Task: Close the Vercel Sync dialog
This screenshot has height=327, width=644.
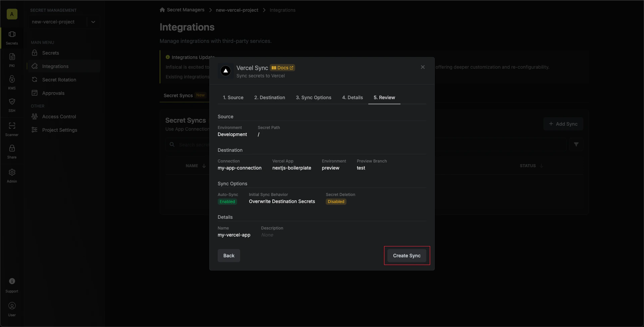Action: 423,67
